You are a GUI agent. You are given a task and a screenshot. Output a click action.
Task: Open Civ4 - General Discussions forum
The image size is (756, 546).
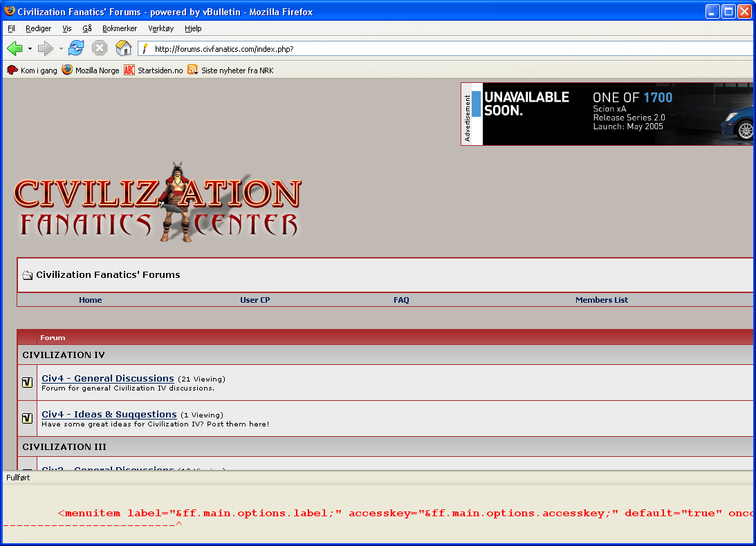pos(107,378)
